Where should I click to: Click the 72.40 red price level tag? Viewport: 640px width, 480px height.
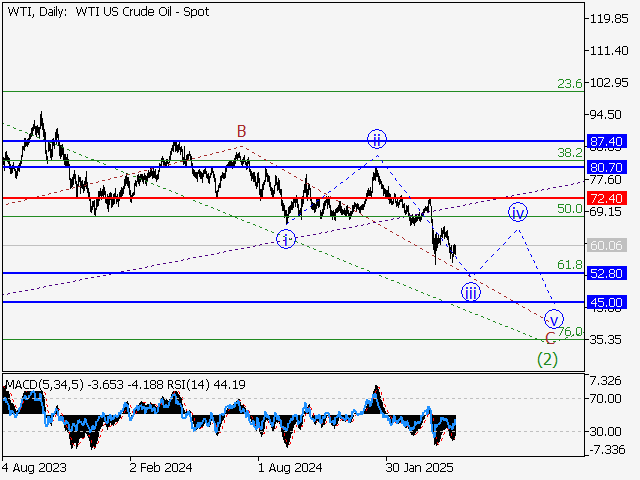click(607, 198)
